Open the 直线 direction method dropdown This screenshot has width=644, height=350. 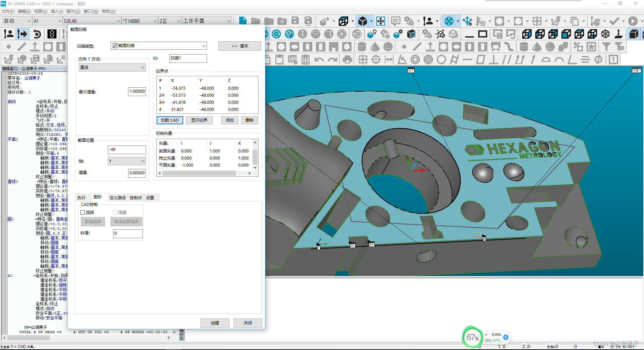tap(112, 68)
